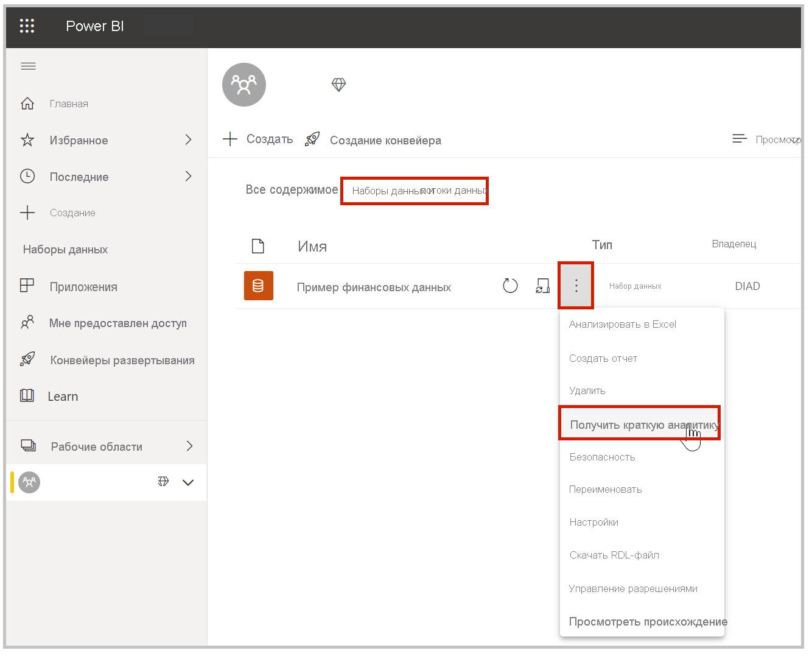
Task: Select Переименовать menu item
Action: coord(605,489)
